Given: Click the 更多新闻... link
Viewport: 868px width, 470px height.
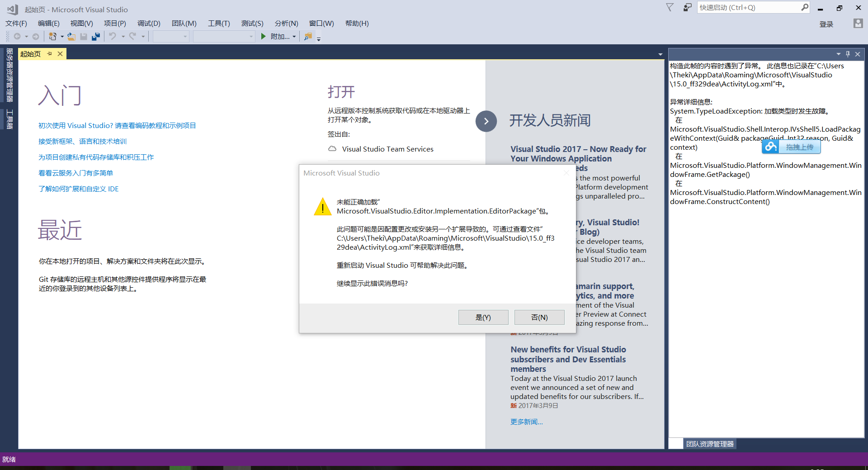Looking at the screenshot, I should (527, 422).
